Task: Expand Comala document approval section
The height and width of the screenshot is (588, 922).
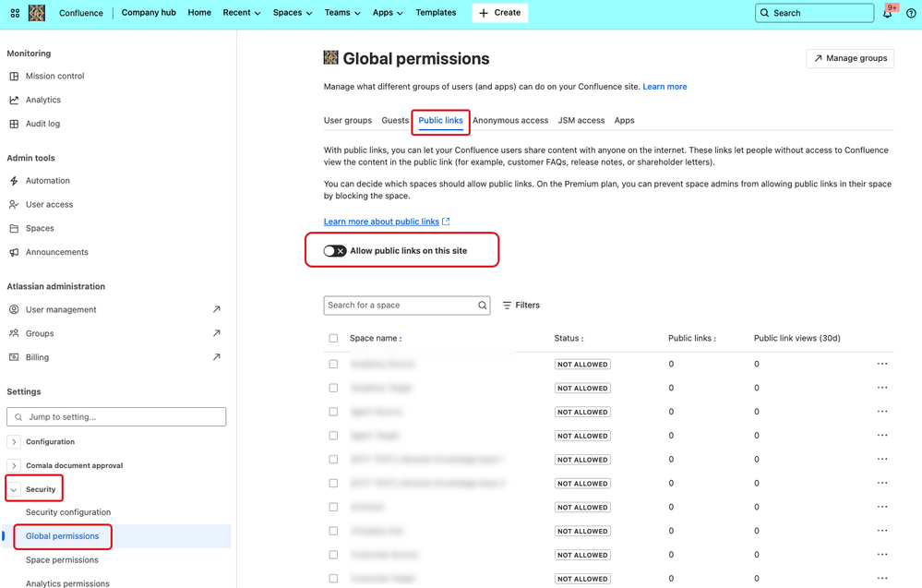Action: pos(14,466)
